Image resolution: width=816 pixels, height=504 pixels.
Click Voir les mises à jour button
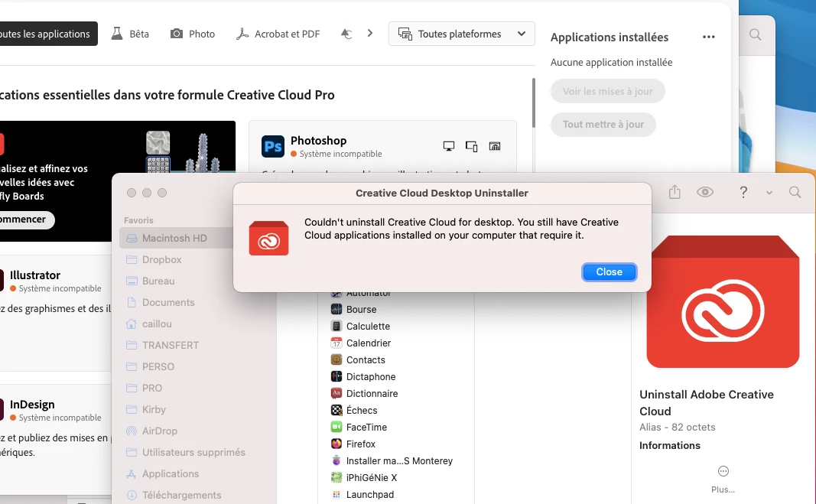[x=607, y=91]
